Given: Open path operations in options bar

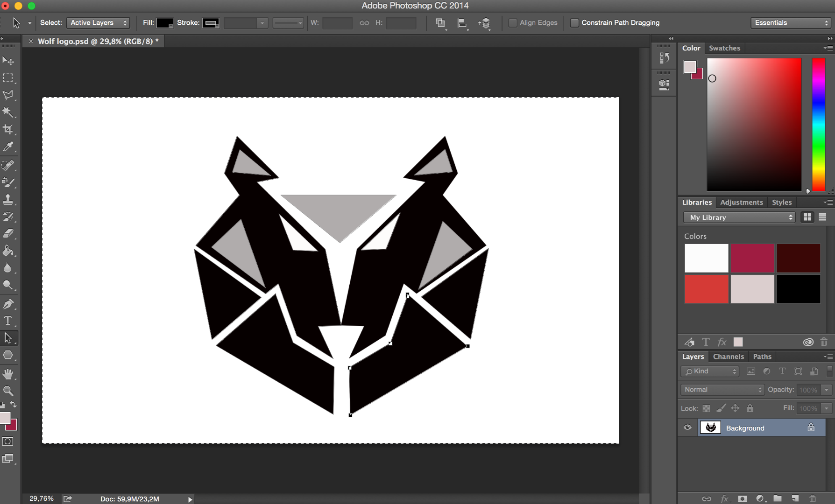Looking at the screenshot, I should [440, 23].
